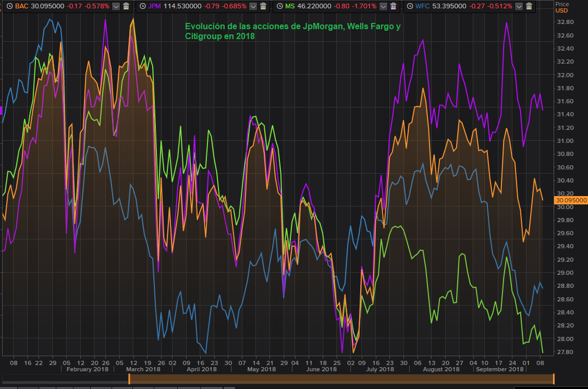Click BAC percent change -0.578%
This screenshot has width=588, height=389.
(x=96, y=6)
